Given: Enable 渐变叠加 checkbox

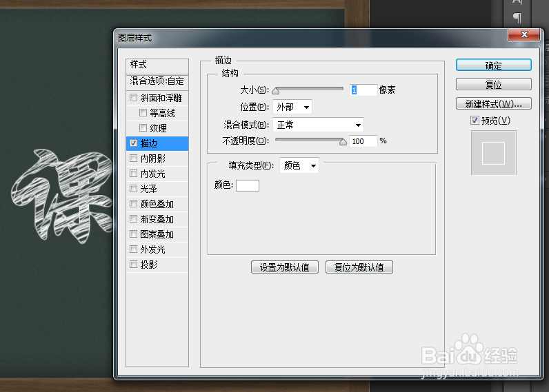Looking at the screenshot, I should (x=133, y=218).
